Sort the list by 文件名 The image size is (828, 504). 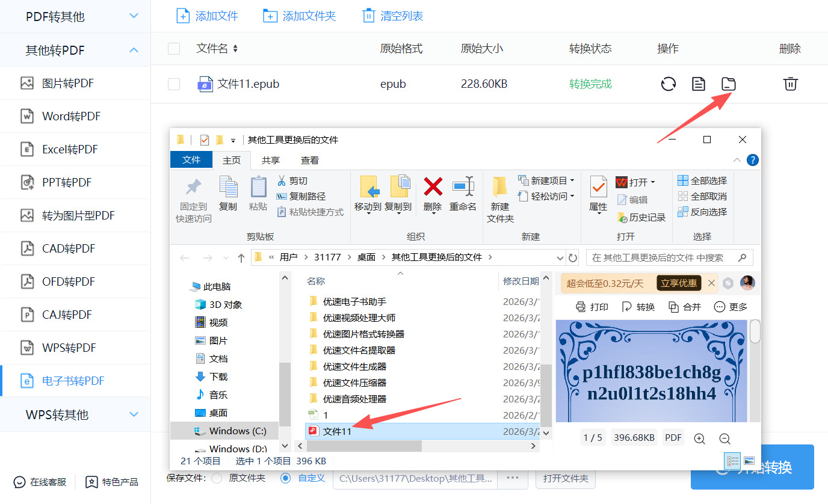point(235,49)
